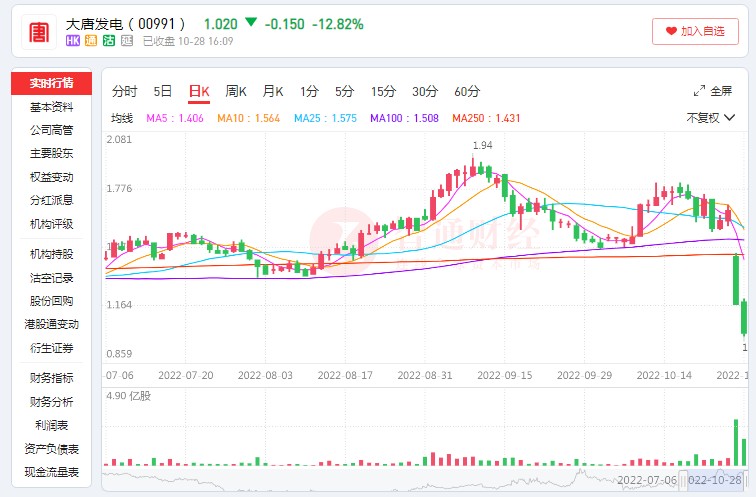Expand the 不复权 adjustment dropdown
The image size is (756, 497).
point(710,118)
